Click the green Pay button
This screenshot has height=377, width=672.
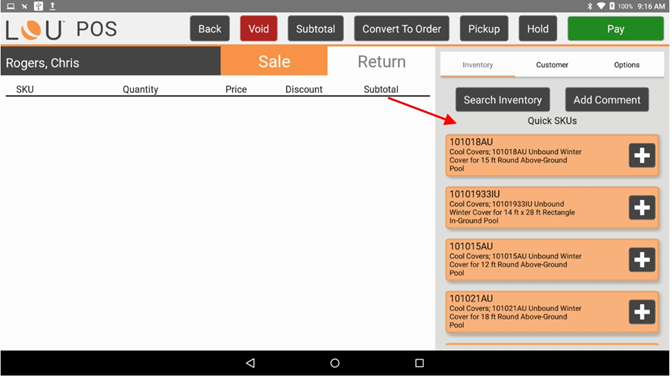616,29
